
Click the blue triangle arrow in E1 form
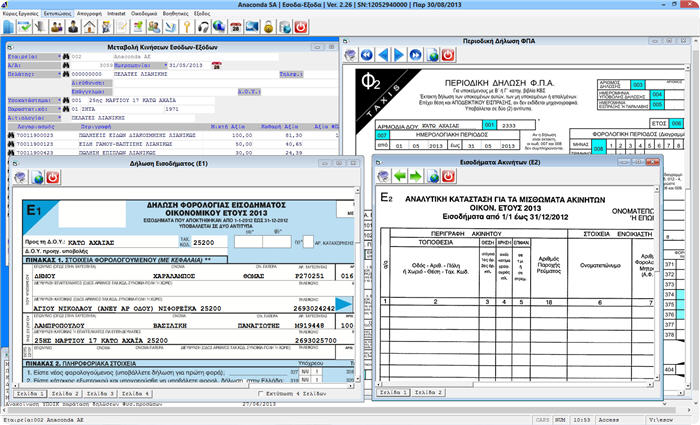pos(344,304)
